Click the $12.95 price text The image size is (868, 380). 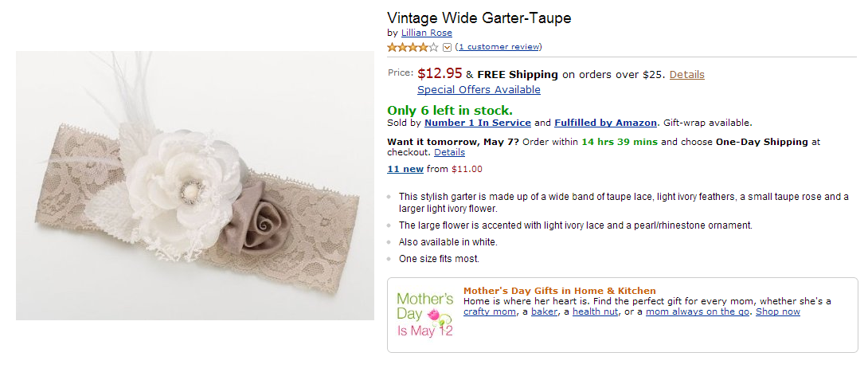440,73
